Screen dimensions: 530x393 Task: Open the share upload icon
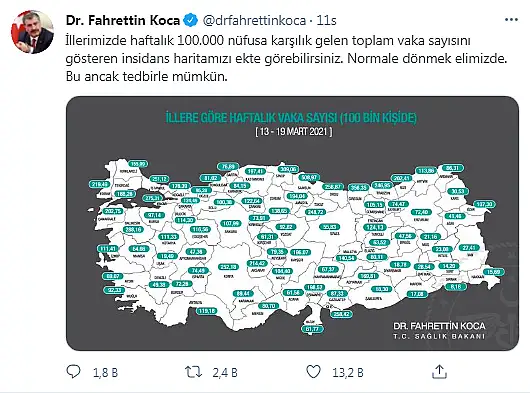coord(439,371)
